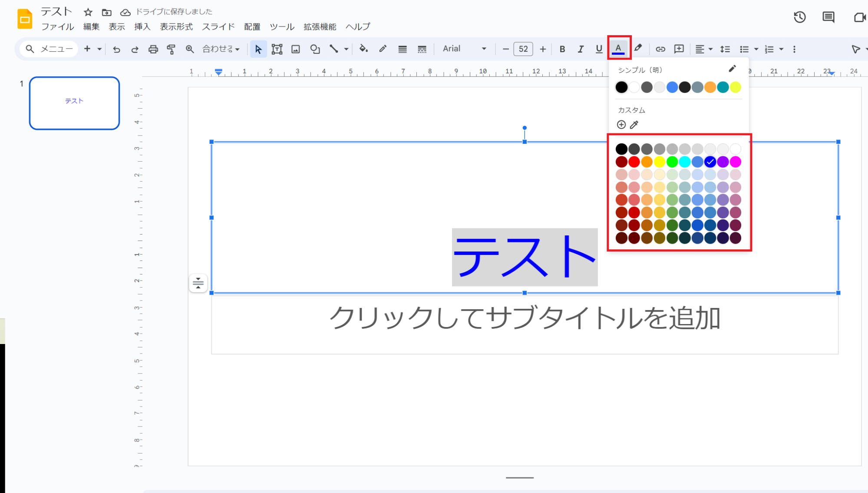This screenshot has width=868, height=493.
Task: Select the fill color bucket icon
Action: coord(363,49)
